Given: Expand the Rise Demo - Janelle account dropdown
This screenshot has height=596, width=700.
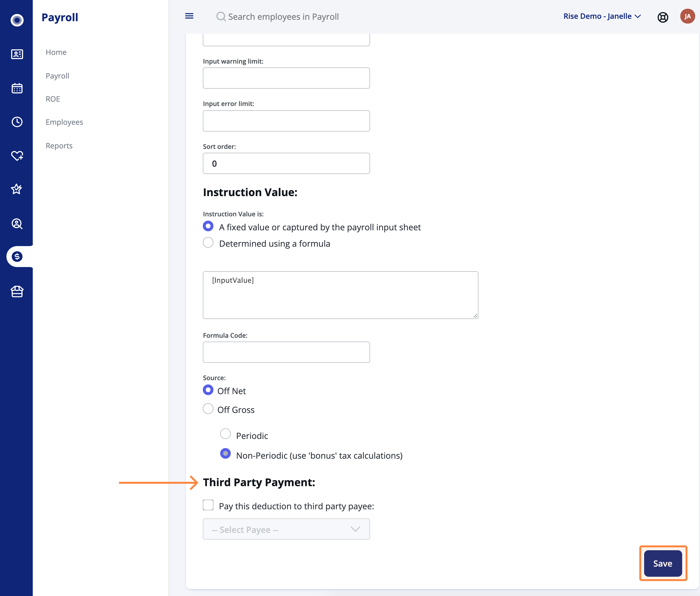Looking at the screenshot, I should coord(602,16).
